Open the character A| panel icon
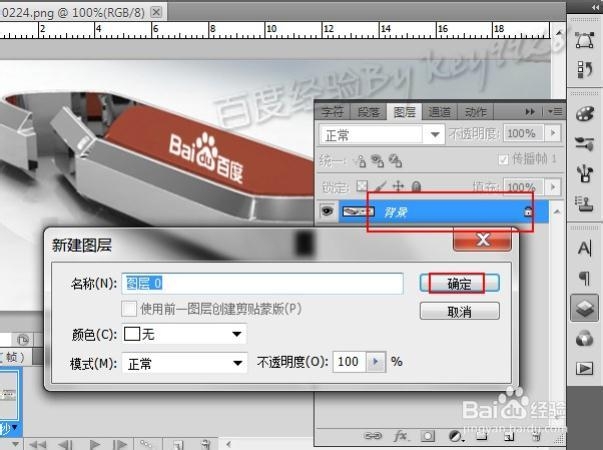This screenshot has height=450, width=603. coord(585,248)
